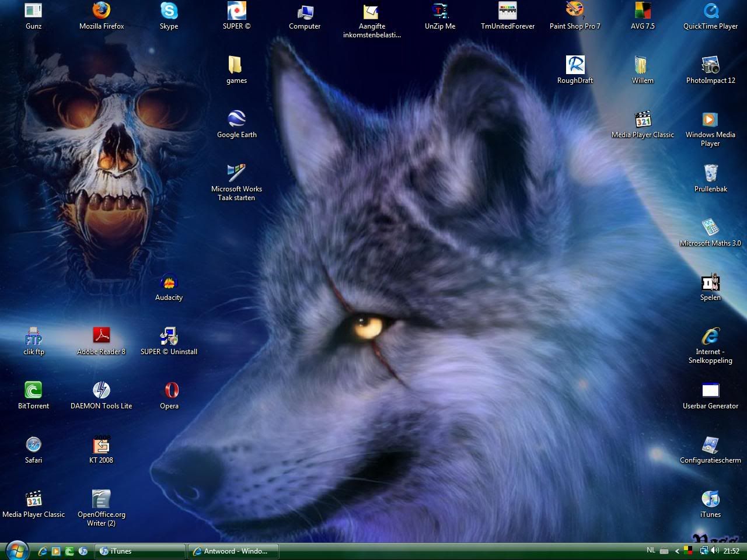Switch to the Antwoord - Windows taskbar window

(234, 551)
